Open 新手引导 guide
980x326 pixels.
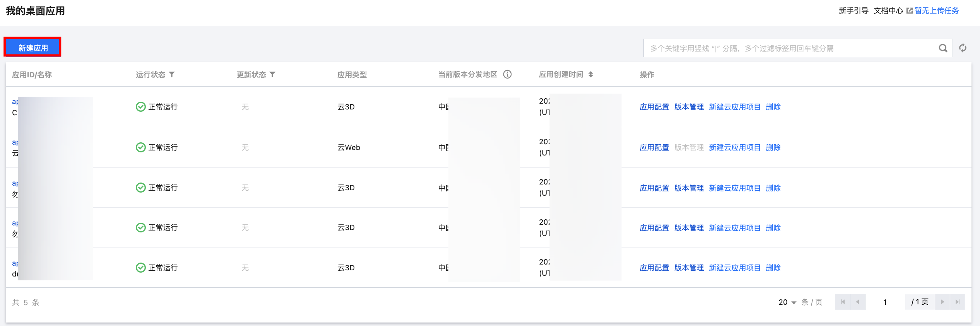pos(853,11)
